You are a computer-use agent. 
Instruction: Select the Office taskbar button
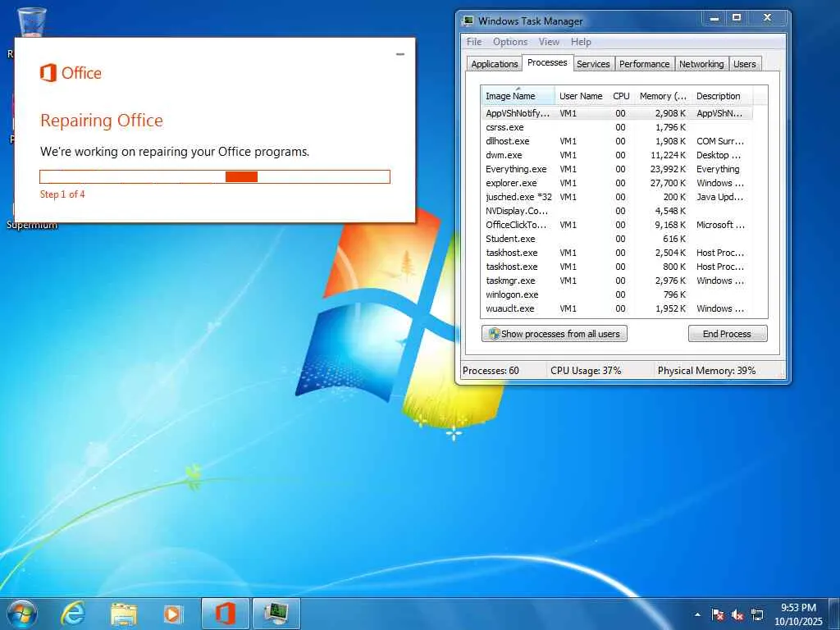(x=226, y=614)
